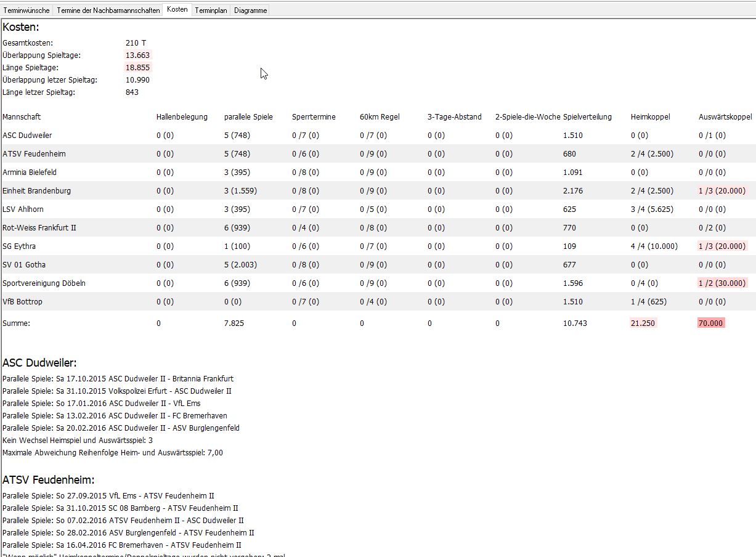This screenshot has height=557, width=756.
Task: Select SG Eythra in the team list
Action: pos(19,246)
